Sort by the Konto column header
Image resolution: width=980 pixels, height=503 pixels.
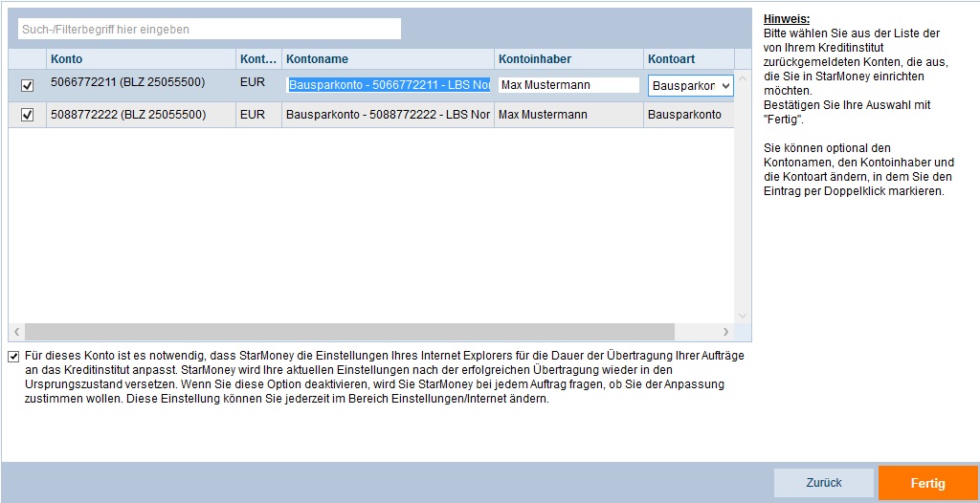click(x=142, y=59)
